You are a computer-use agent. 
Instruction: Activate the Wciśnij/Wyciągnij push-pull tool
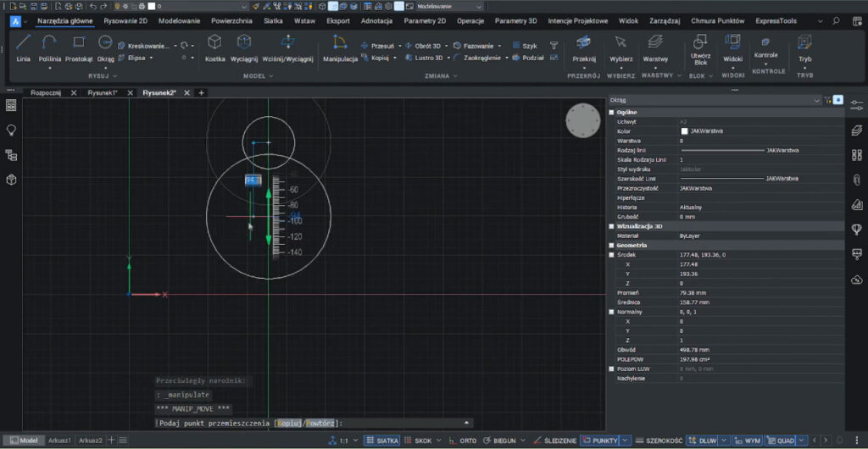click(x=288, y=48)
